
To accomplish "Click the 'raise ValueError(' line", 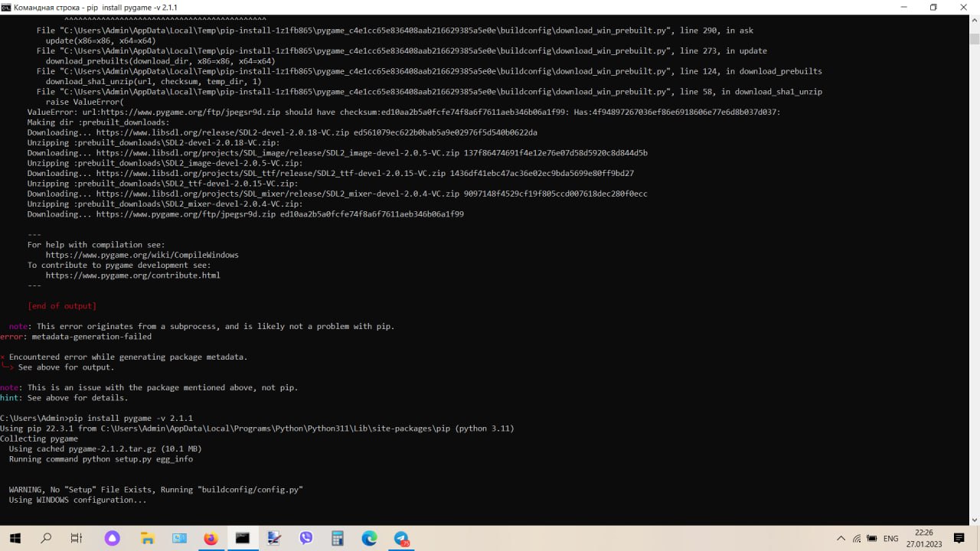I will tap(85, 102).
